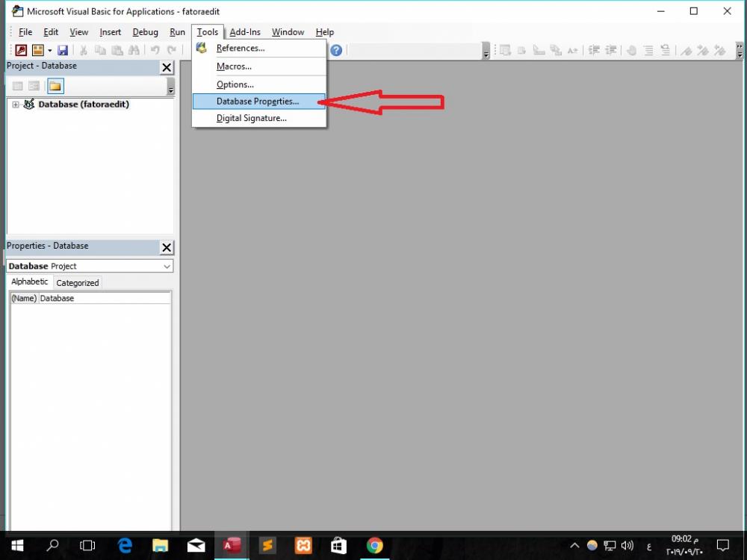Viewport: 747px width, 560px height.
Task: Open the Insert Module dropdown arrow
Action: click(x=49, y=51)
